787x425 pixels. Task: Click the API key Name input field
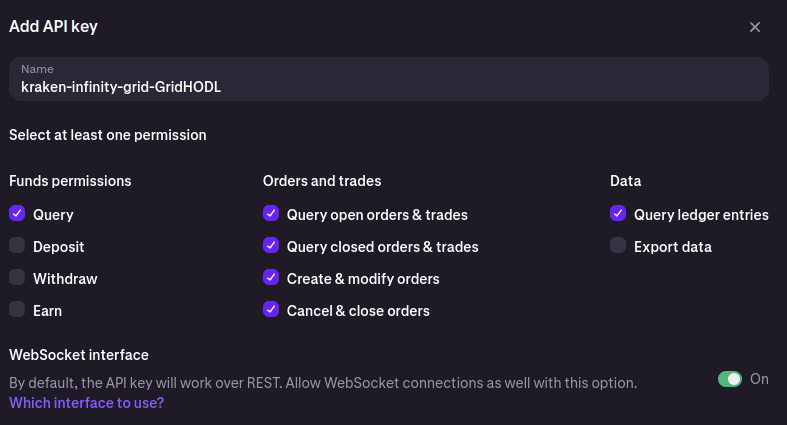[x=388, y=79]
